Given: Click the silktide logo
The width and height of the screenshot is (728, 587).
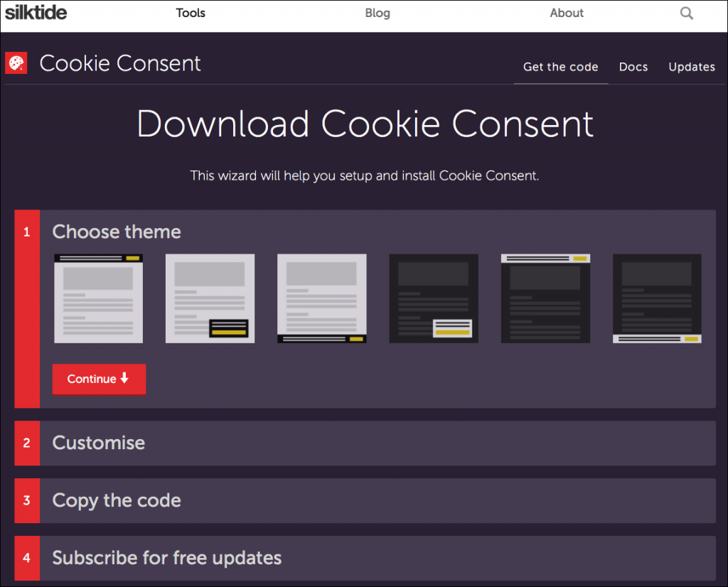Looking at the screenshot, I should (x=36, y=13).
